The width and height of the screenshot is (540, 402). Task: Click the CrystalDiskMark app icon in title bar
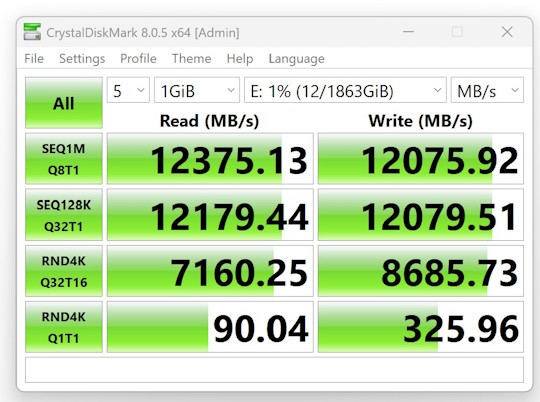[x=32, y=32]
